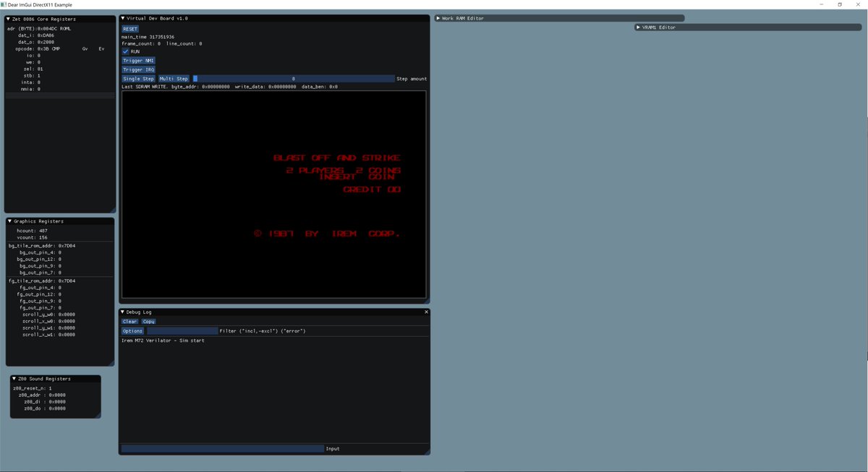The height and width of the screenshot is (472, 868).
Task: Collapse the Graphics Registers window
Action: (10, 221)
